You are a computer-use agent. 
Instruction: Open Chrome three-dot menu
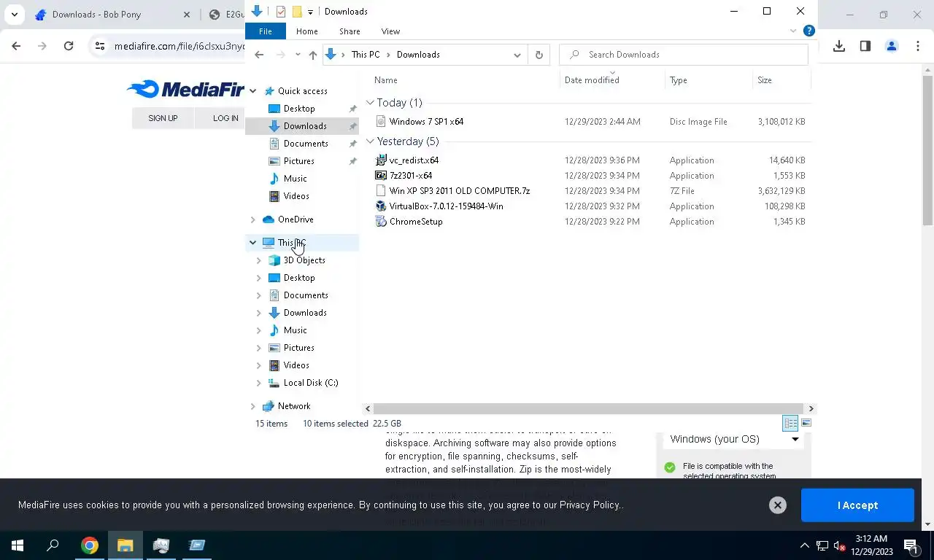(917, 46)
